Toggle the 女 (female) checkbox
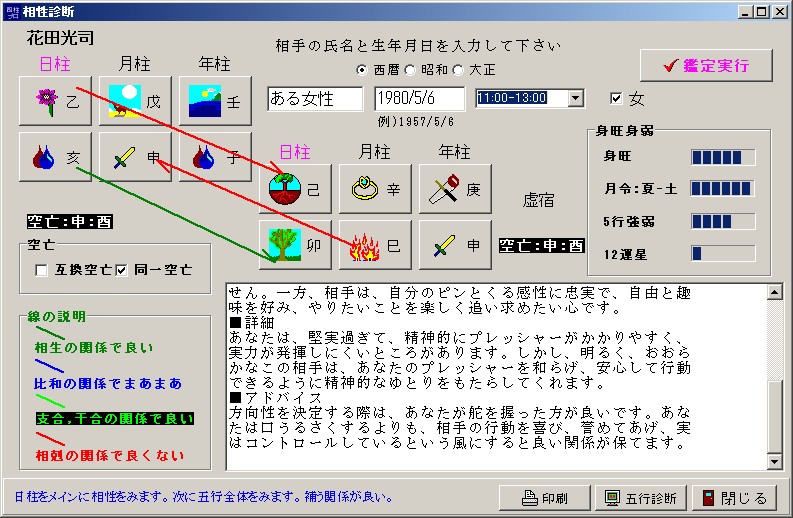 coord(616,98)
